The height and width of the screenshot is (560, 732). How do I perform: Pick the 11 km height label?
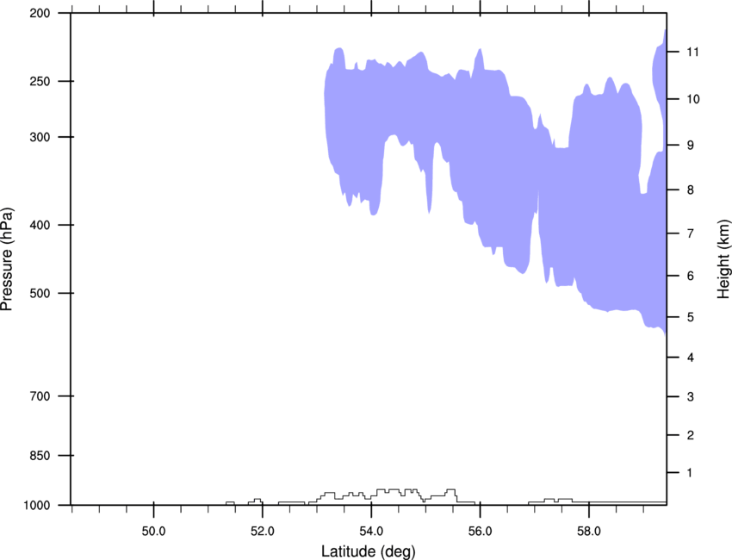693,52
